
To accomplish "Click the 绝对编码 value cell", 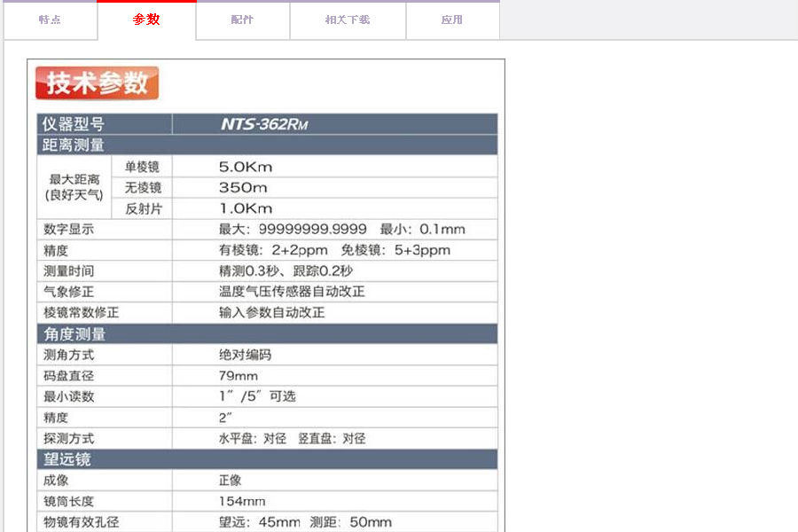I will [x=245, y=355].
